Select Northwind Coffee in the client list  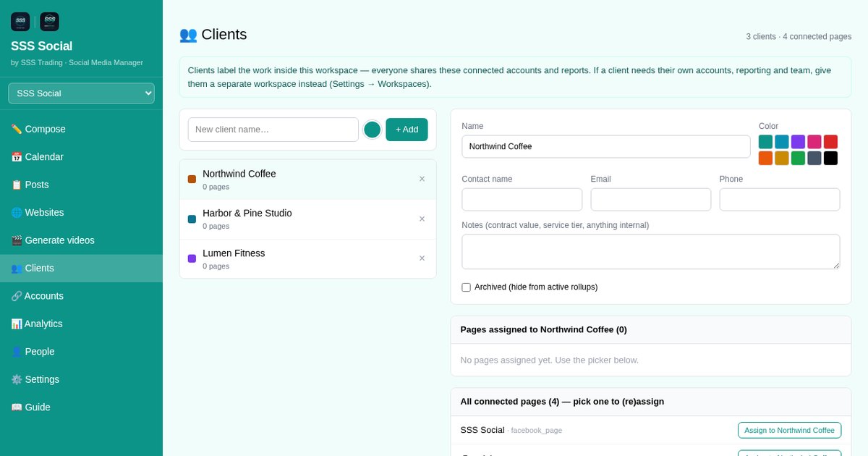[x=308, y=180]
